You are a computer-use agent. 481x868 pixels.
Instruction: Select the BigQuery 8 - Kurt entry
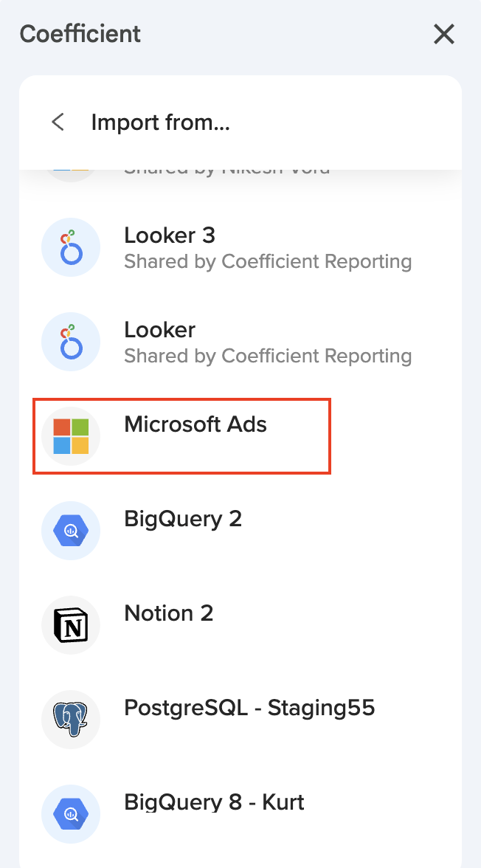tap(214, 802)
